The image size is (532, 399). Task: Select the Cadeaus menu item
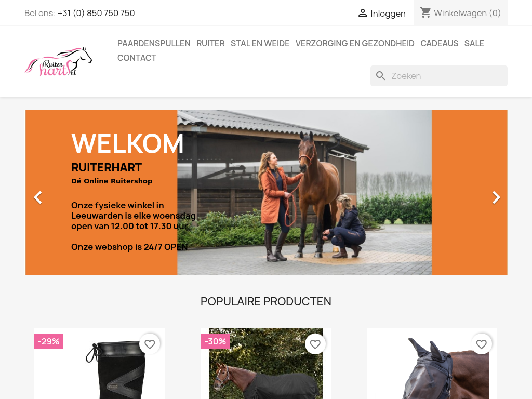tap(440, 44)
